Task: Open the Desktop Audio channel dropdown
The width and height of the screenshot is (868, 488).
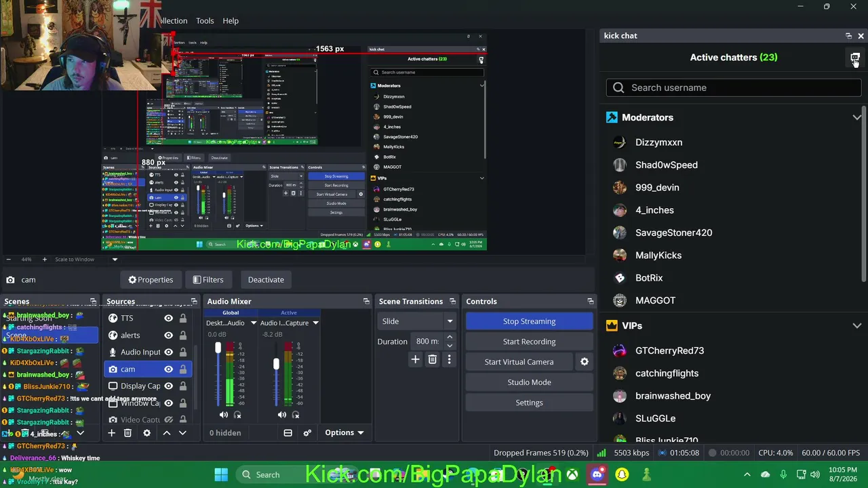Action: (x=254, y=323)
